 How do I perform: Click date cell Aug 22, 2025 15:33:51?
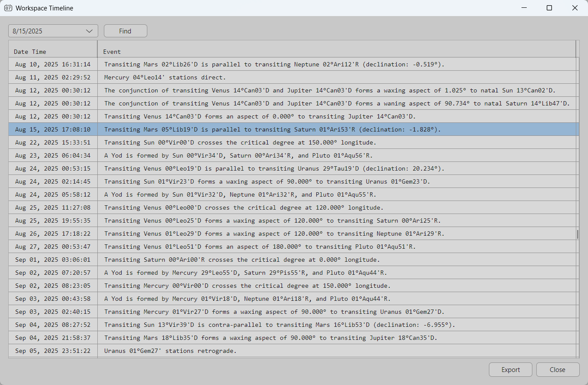point(53,142)
